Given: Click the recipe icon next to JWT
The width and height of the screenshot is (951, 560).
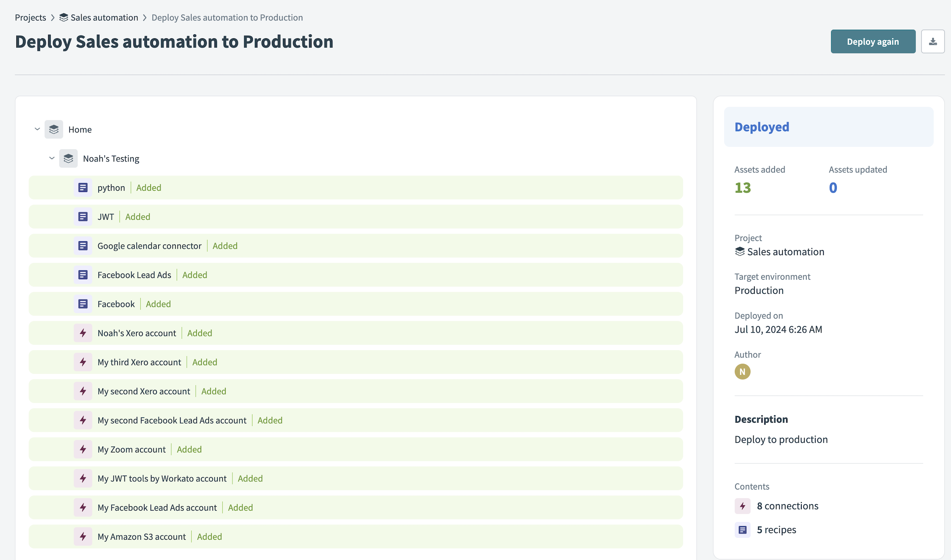Looking at the screenshot, I should pyautogui.click(x=83, y=216).
